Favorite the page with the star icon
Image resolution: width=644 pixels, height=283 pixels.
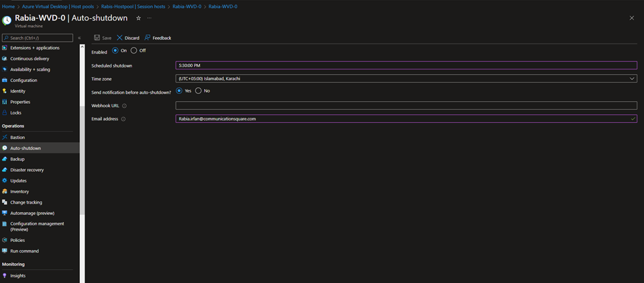[139, 18]
